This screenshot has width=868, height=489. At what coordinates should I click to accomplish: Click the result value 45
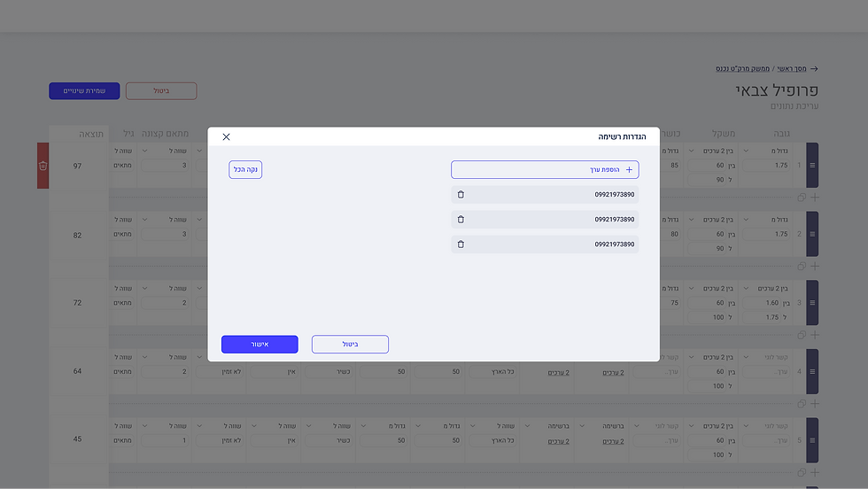(x=78, y=439)
